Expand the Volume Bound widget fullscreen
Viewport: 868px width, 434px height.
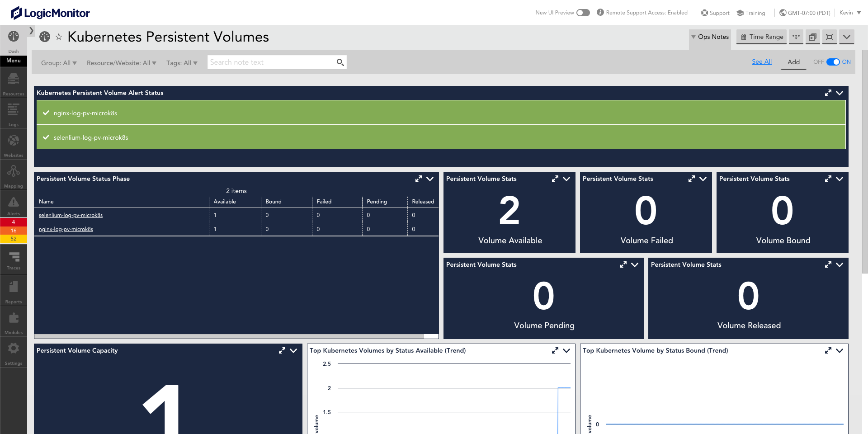coord(828,179)
